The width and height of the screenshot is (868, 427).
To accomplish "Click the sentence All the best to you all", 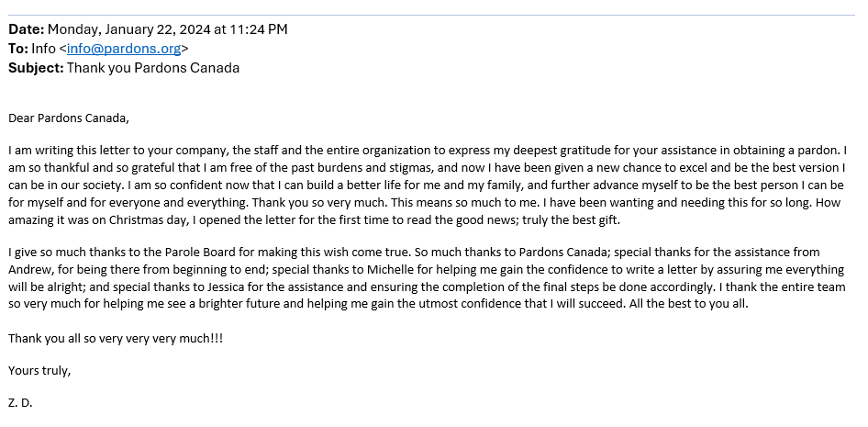I will 689,304.
